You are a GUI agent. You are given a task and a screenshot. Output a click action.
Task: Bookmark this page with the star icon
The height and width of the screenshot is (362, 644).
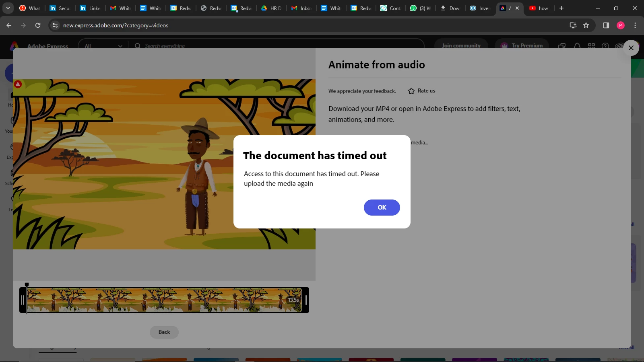pos(586,25)
